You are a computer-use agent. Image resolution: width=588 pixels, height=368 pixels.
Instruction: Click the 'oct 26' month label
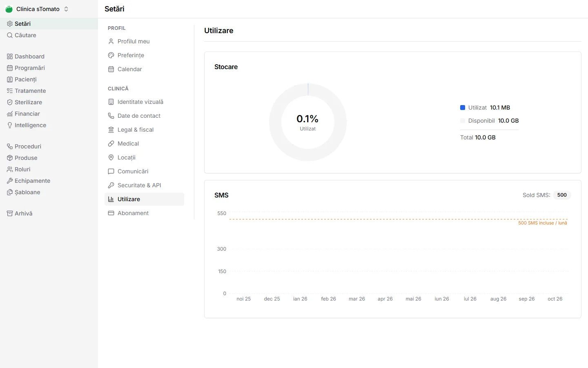pyautogui.click(x=555, y=299)
